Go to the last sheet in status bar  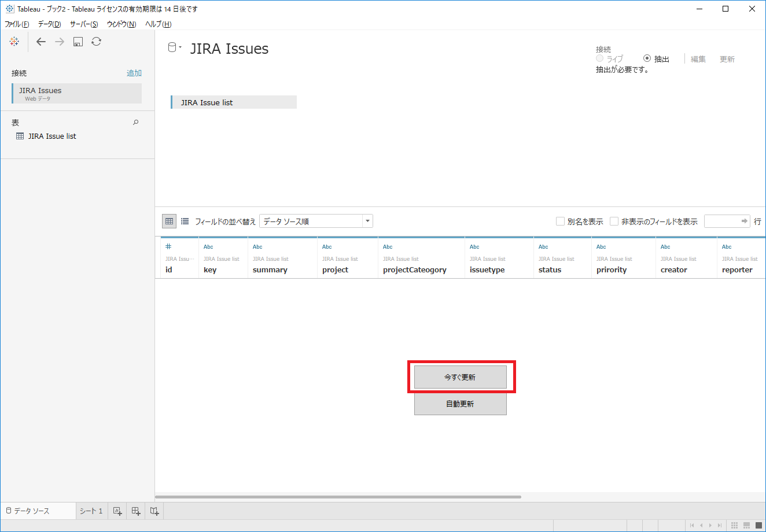pyautogui.click(x=720, y=526)
